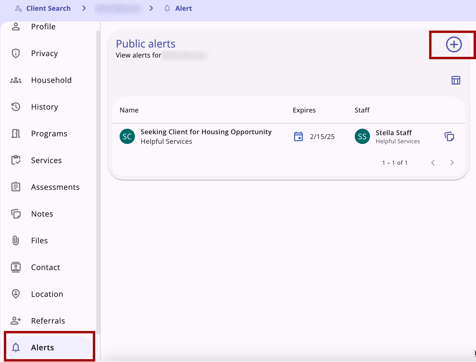Screen dimensions: 476x362
Task: Click the Services clipboard icon
Action: pos(16,160)
